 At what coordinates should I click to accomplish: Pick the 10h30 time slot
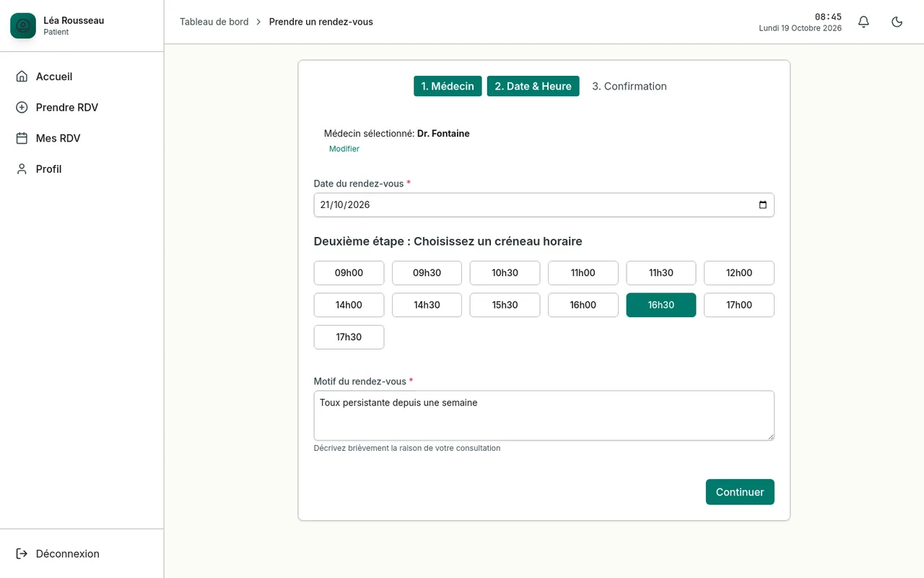point(505,273)
